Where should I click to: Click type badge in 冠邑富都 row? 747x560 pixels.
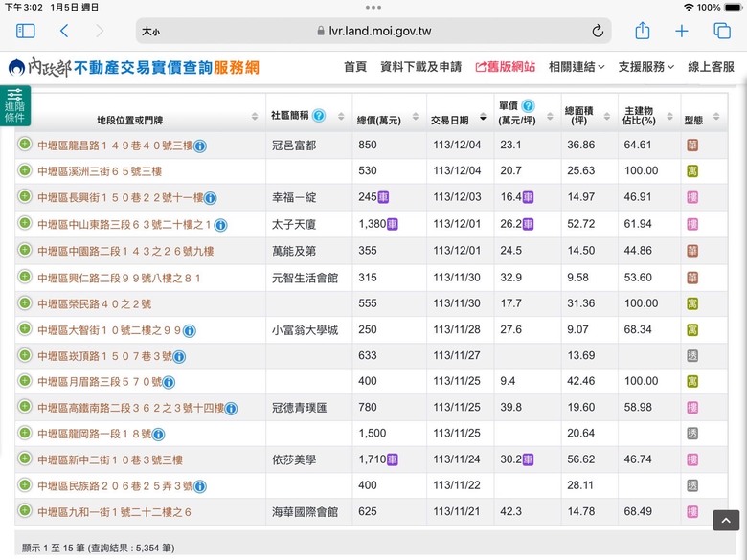(692, 146)
